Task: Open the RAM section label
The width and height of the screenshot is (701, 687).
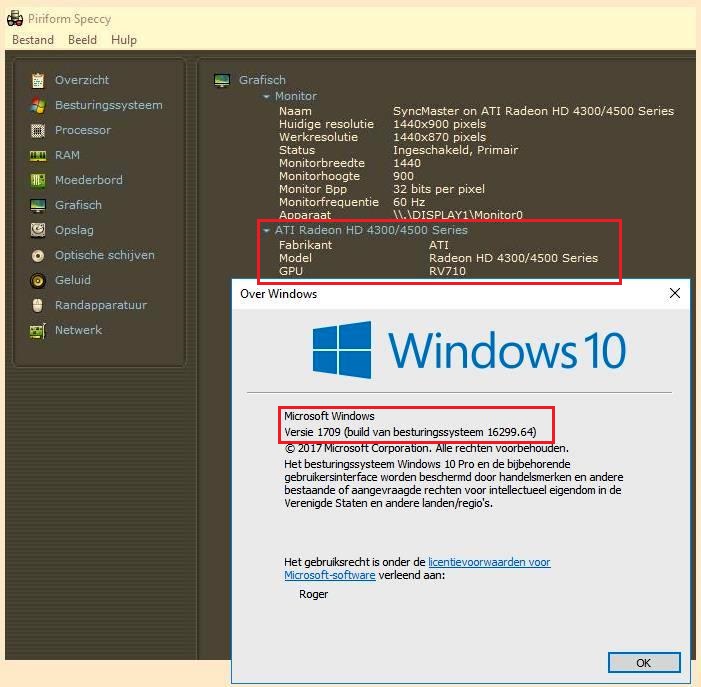Action: tap(67, 155)
